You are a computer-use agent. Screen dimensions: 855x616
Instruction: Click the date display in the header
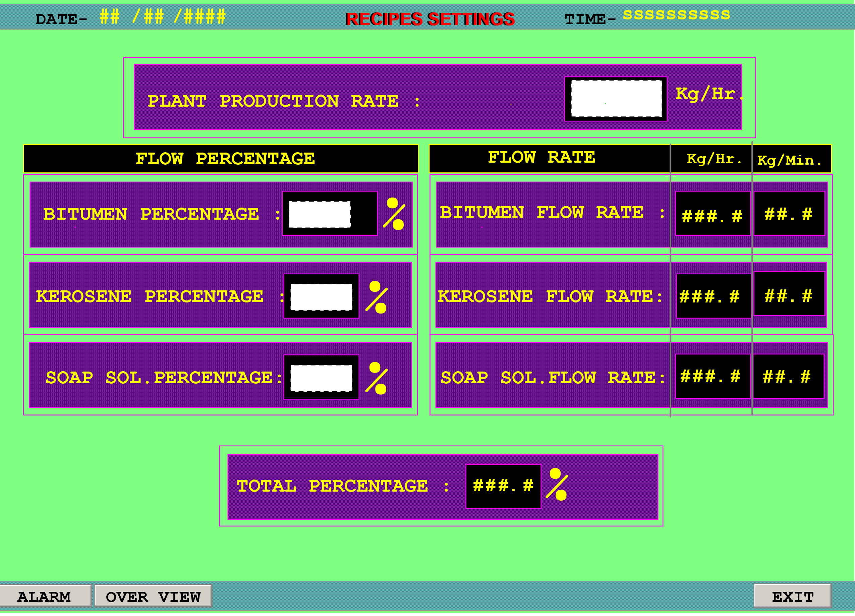[x=163, y=17]
